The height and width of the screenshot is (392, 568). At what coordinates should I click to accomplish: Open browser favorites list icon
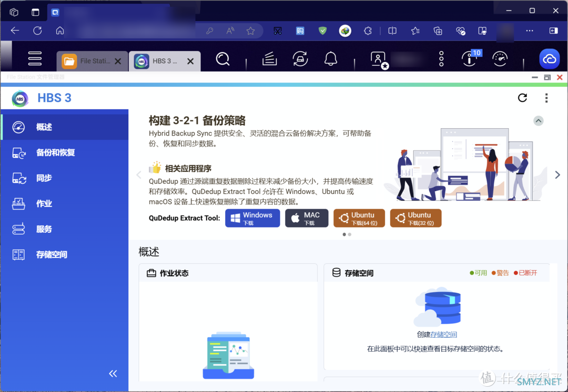pos(415,31)
